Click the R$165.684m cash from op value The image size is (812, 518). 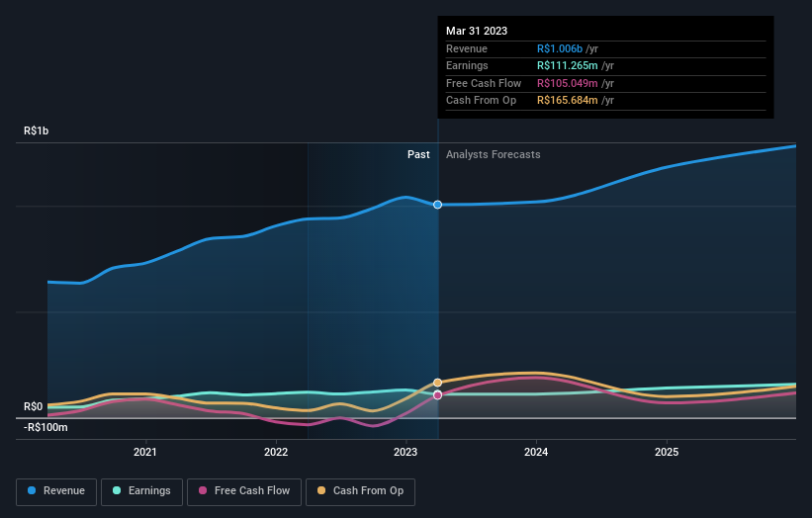(x=568, y=101)
